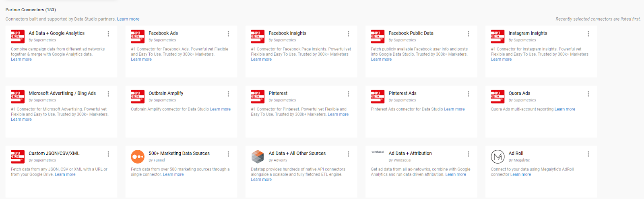Screen dimensions: 644x199
Task: Open more options for Ad Data + Google Analytics
Action: tap(108, 34)
